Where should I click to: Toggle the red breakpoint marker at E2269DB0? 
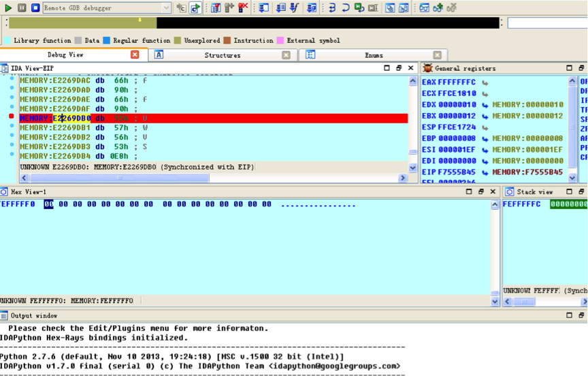click(x=12, y=117)
